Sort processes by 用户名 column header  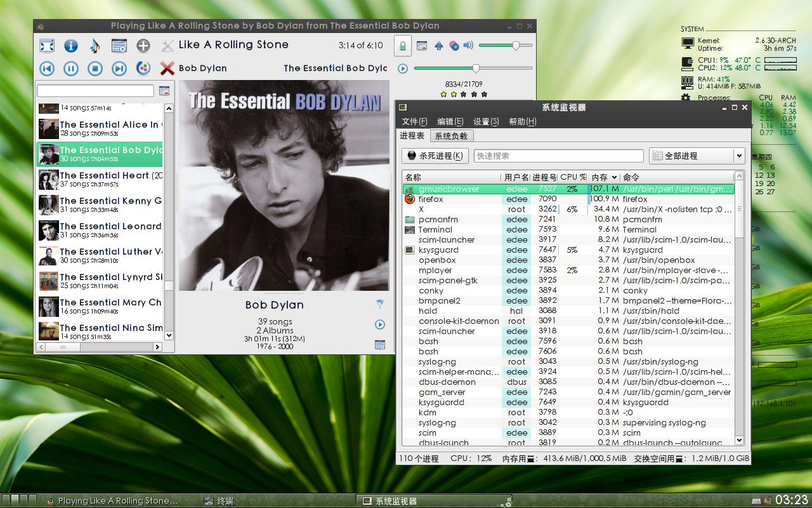(516, 177)
